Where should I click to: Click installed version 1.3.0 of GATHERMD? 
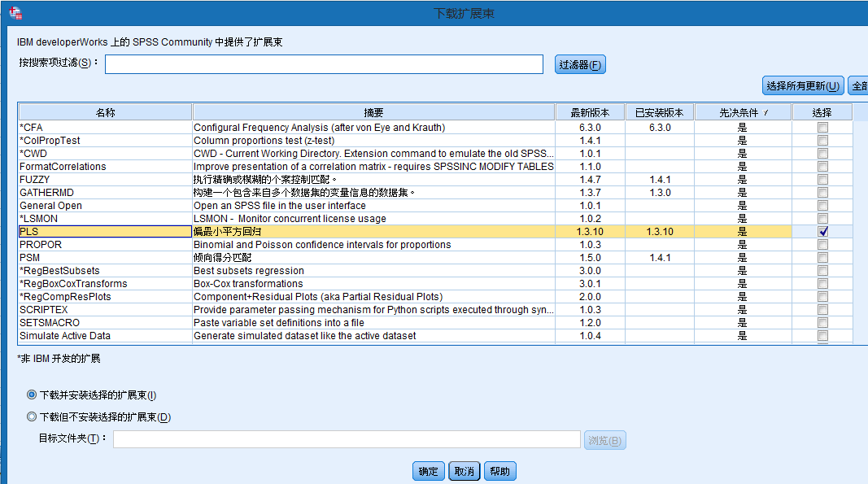point(660,193)
